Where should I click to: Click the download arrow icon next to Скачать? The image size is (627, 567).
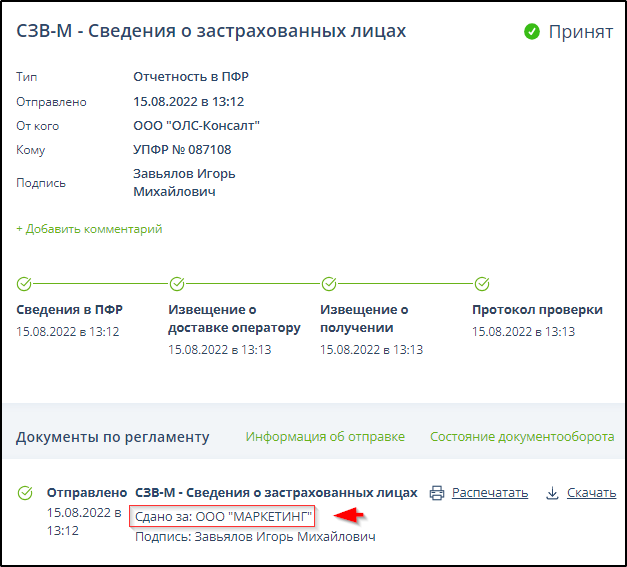[552, 493]
